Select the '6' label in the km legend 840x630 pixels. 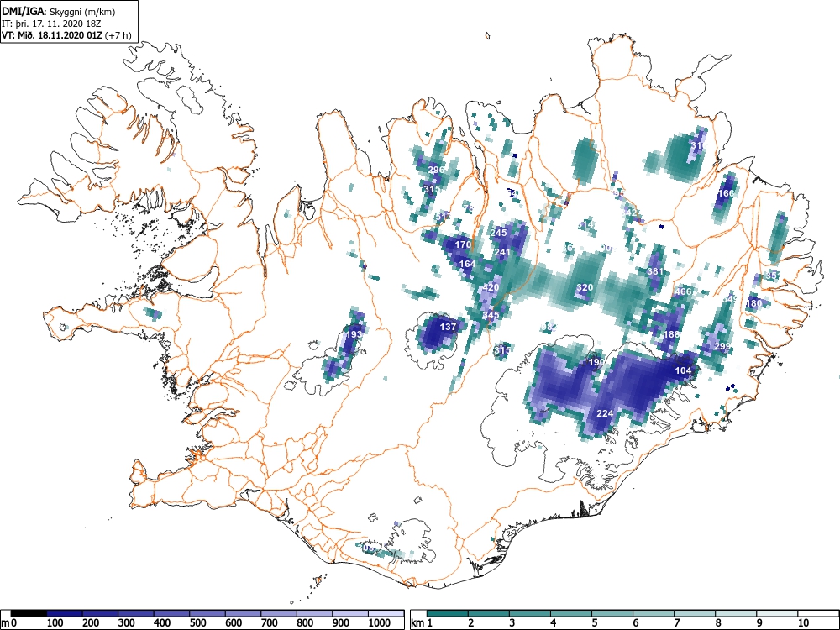(x=636, y=622)
